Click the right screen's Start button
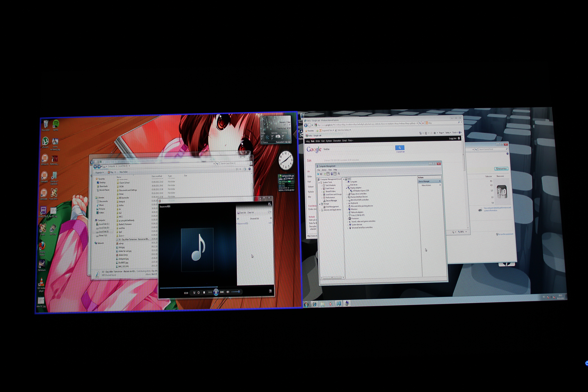The image size is (588, 392). [x=306, y=304]
